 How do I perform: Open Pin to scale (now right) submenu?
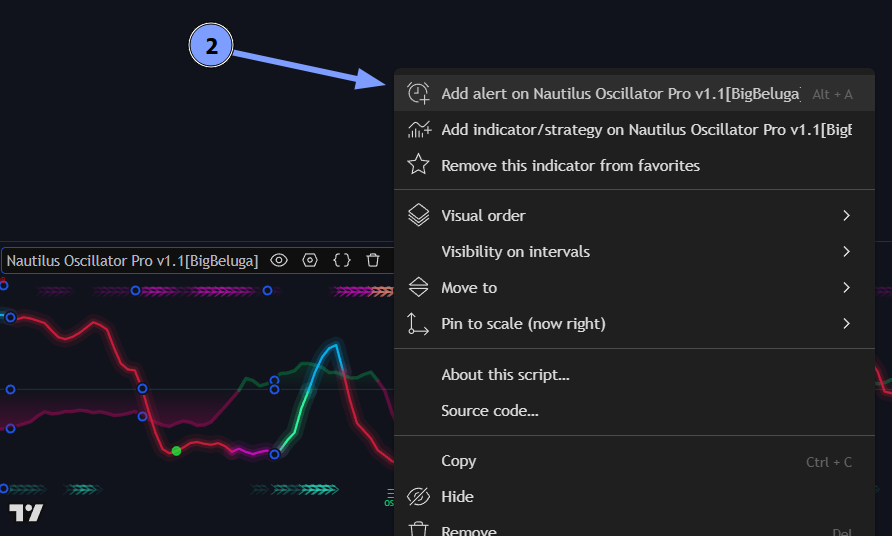click(634, 324)
